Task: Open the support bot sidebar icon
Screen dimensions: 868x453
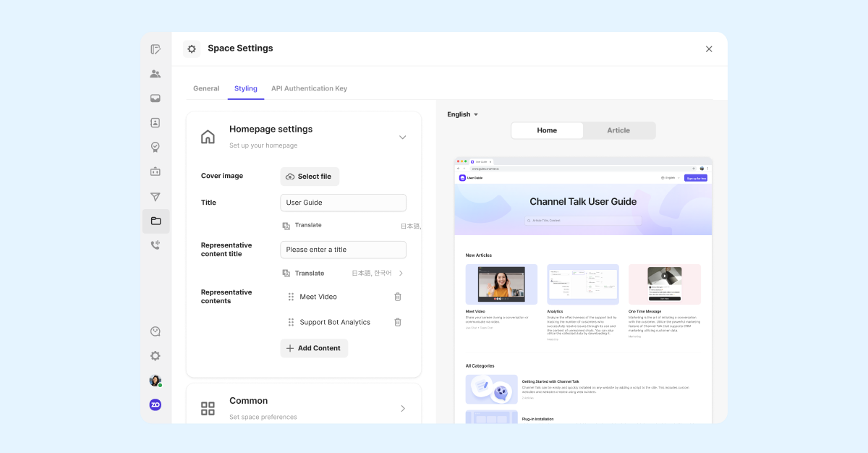Action: (156, 172)
